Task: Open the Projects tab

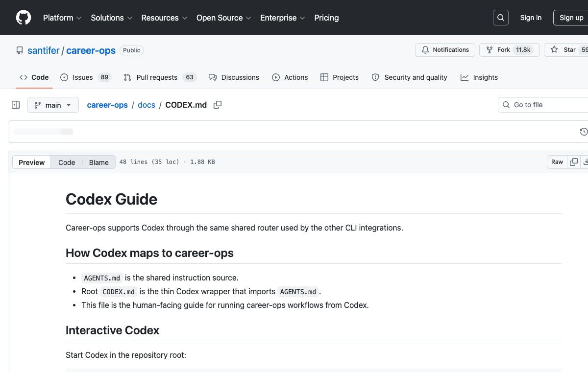Action: (x=340, y=77)
